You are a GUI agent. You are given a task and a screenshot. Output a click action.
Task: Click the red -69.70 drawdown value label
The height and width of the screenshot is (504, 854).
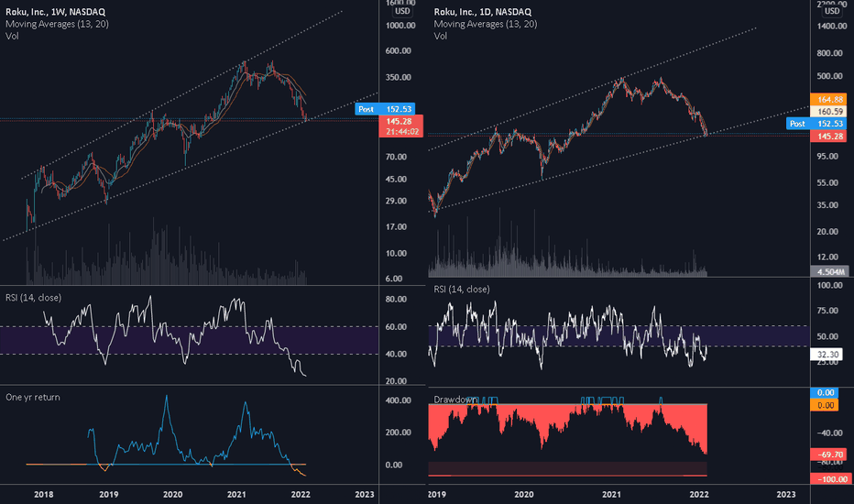click(x=828, y=455)
